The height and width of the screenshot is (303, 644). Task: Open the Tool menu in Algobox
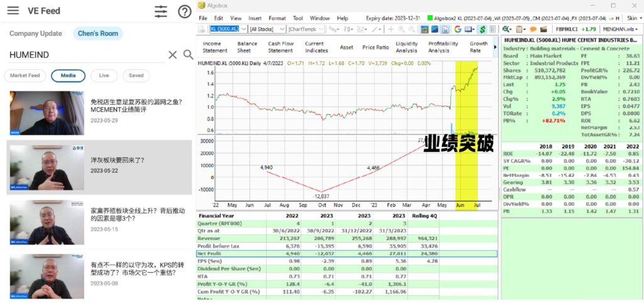pyautogui.click(x=297, y=18)
